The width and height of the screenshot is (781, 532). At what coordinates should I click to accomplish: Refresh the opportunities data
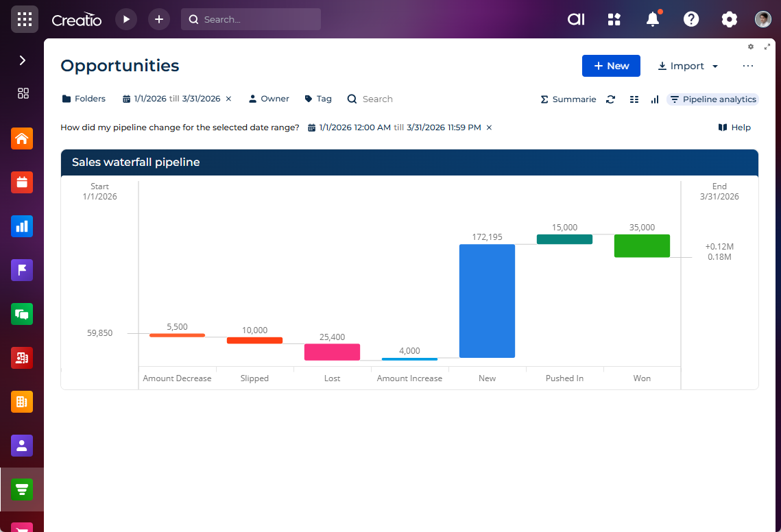click(x=610, y=99)
